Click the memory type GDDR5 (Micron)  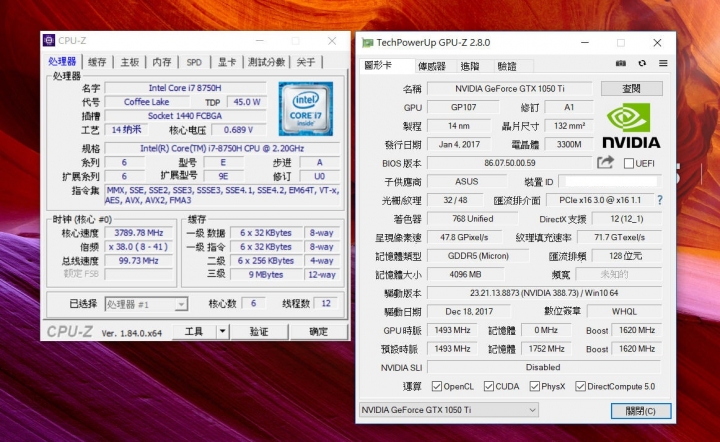[x=478, y=256]
